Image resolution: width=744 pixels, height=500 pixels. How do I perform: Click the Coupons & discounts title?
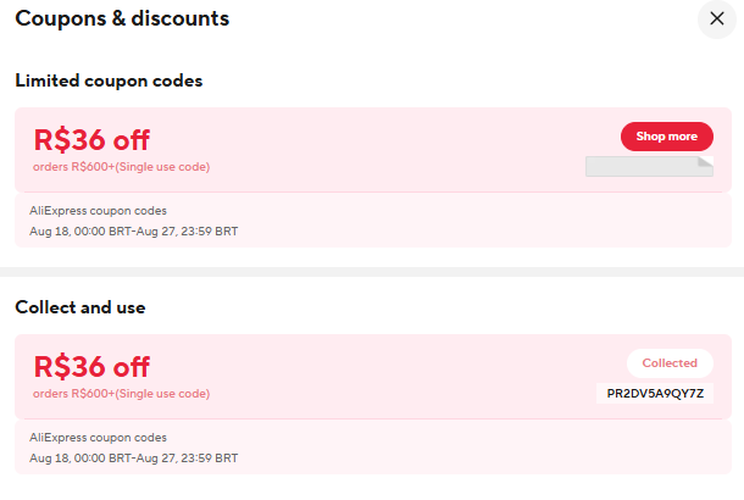(122, 18)
